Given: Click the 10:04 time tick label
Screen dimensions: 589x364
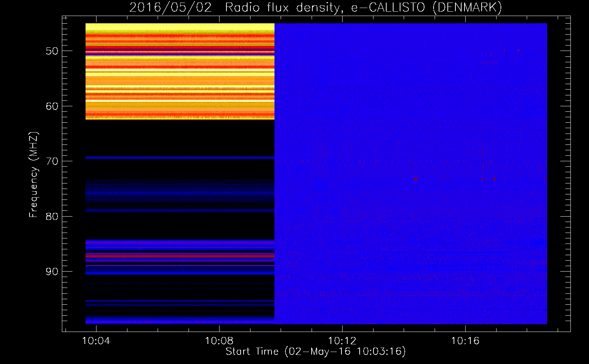Looking at the screenshot, I should point(96,341).
